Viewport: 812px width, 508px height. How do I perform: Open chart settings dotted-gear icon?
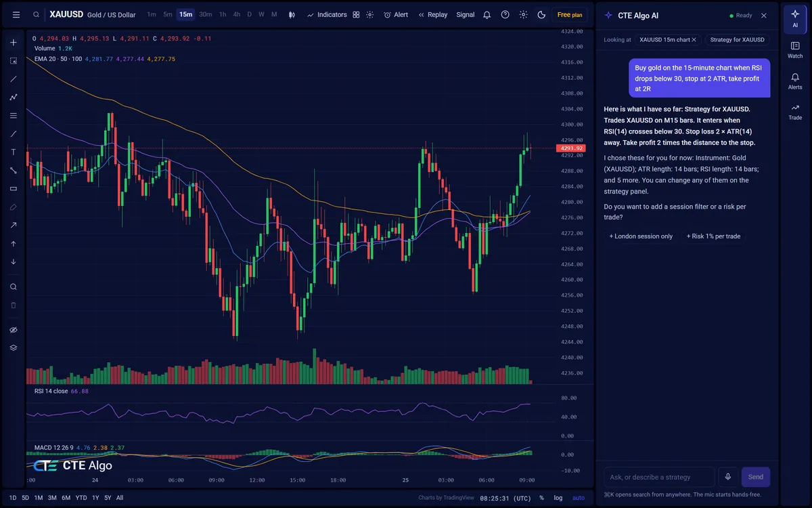click(x=369, y=14)
